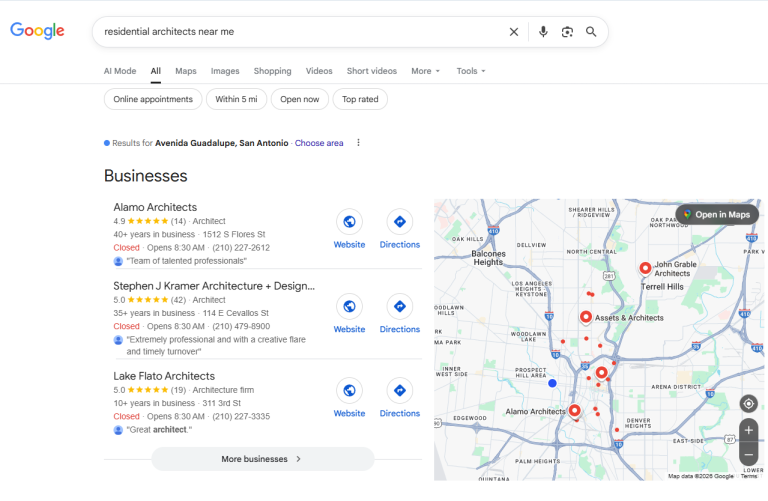Open reviewer avatar beside "Great architect."

(x=118, y=429)
